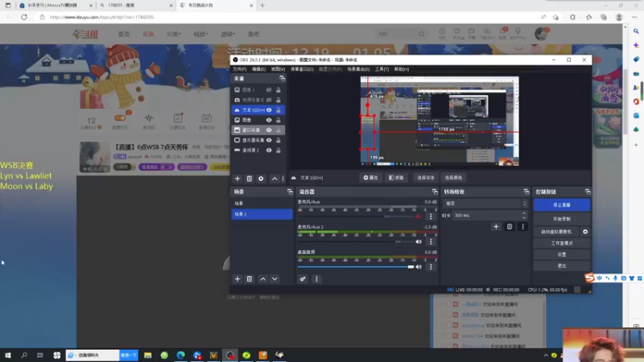Click browser refresh button

click(24, 17)
